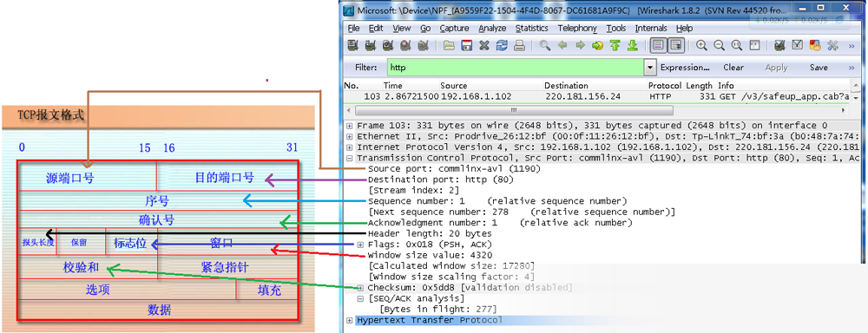The width and height of the screenshot is (868, 333).
Task: Select 'Source port: commlinx-avl (1190)' line
Action: click(454, 169)
